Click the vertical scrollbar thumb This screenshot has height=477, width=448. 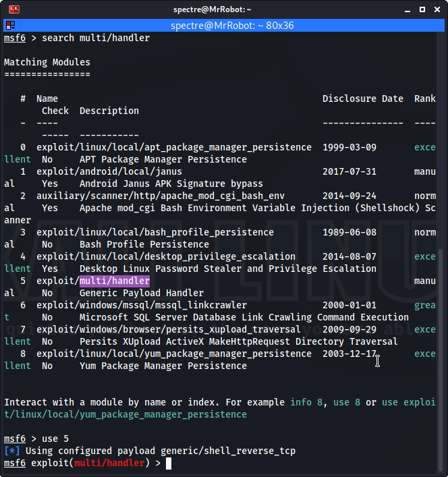tap(441, 360)
